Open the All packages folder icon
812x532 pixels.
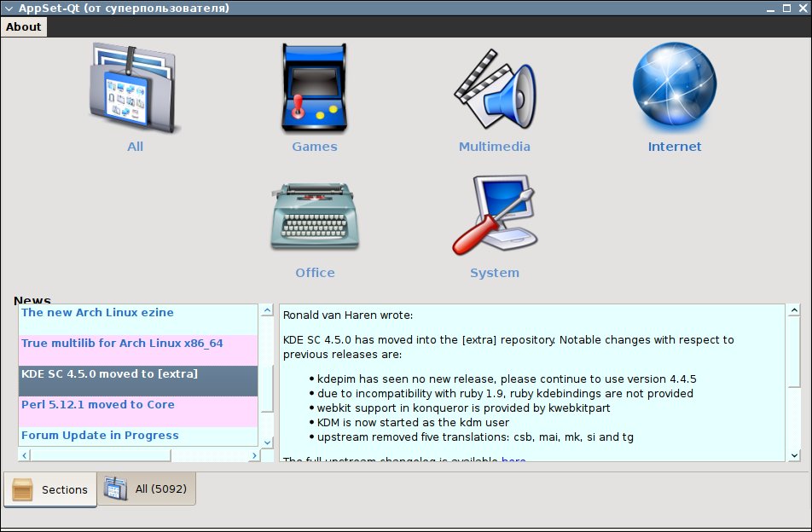tap(134, 88)
